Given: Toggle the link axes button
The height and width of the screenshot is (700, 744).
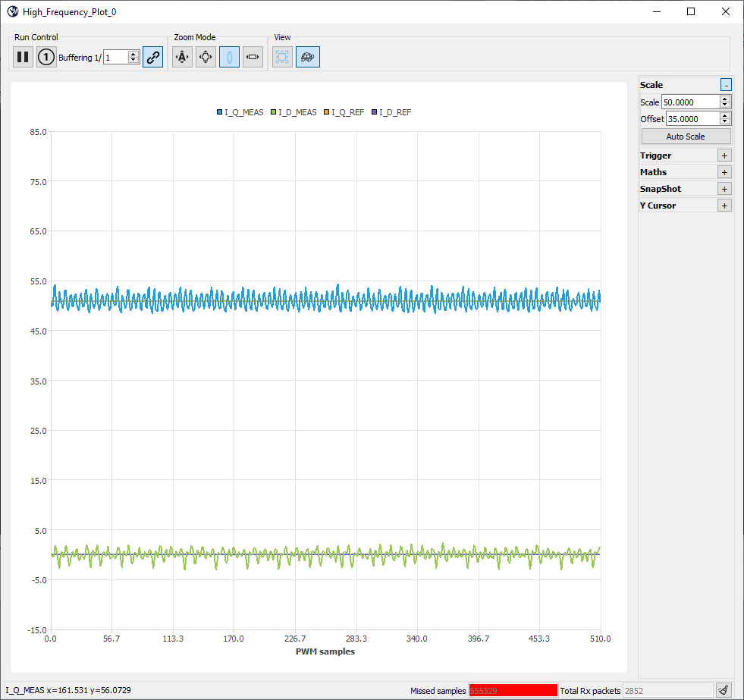Looking at the screenshot, I should (152, 57).
